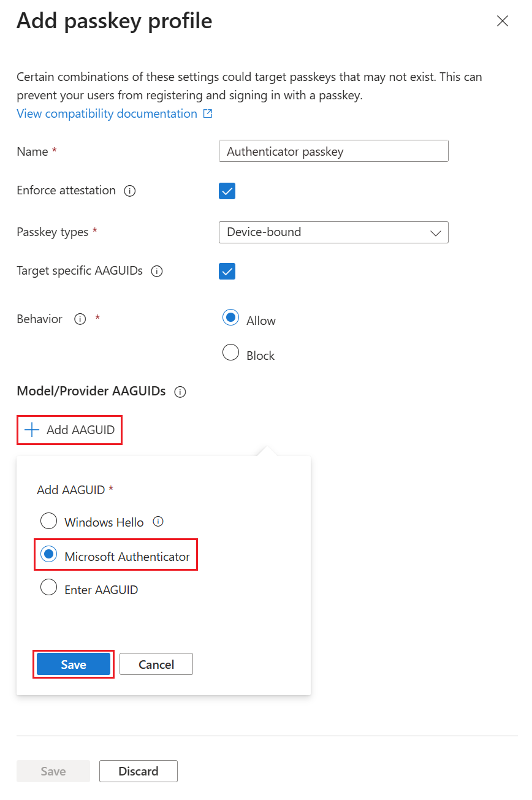Image resolution: width=532 pixels, height=800 pixels.
Task: Close the Add passkey profile panel
Action: coord(503,21)
